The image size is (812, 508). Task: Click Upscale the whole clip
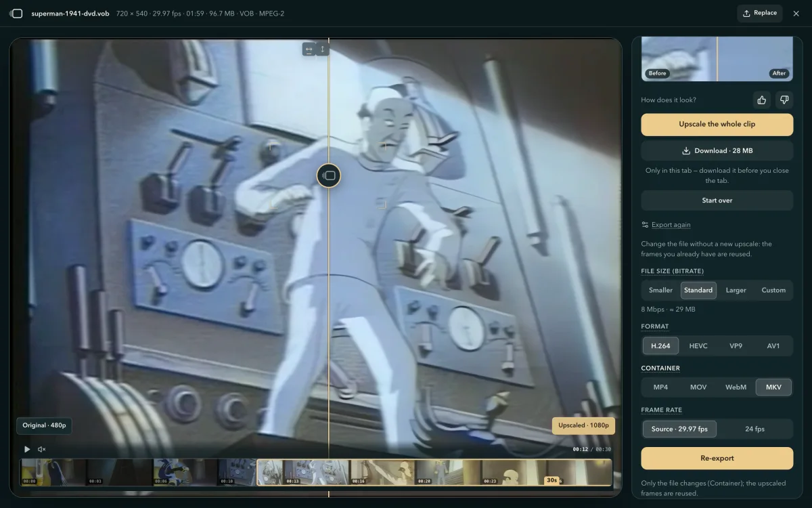point(717,125)
